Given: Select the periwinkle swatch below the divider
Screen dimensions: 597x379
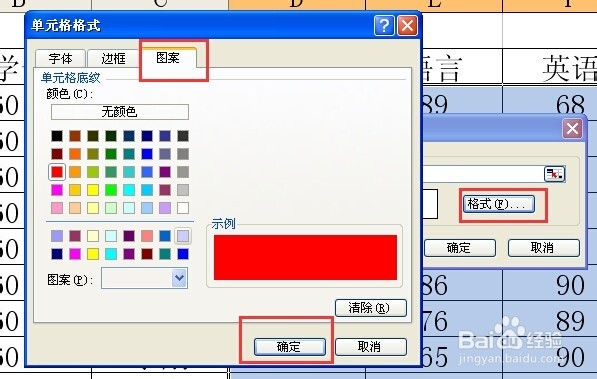Looking at the screenshot, I should [57, 236].
